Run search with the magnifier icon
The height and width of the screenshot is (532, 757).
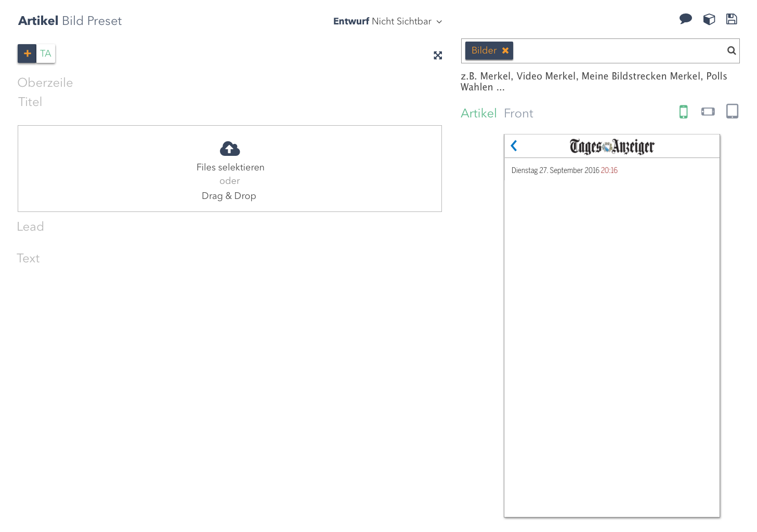[732, 50]
